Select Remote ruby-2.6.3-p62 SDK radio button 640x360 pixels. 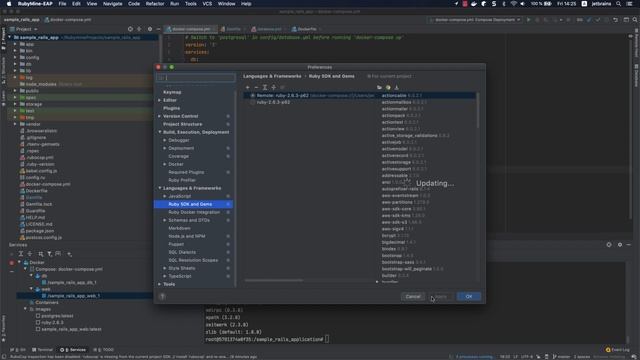252,96
